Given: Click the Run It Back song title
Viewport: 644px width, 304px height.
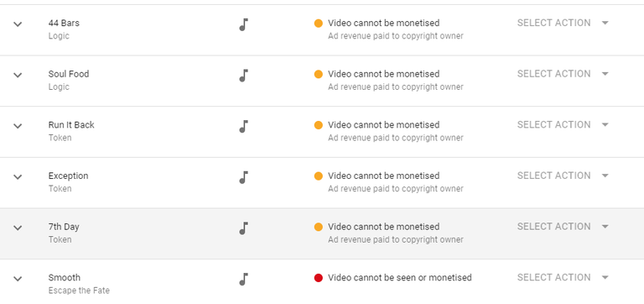Looking at the screenshot, I should (71, 125).
